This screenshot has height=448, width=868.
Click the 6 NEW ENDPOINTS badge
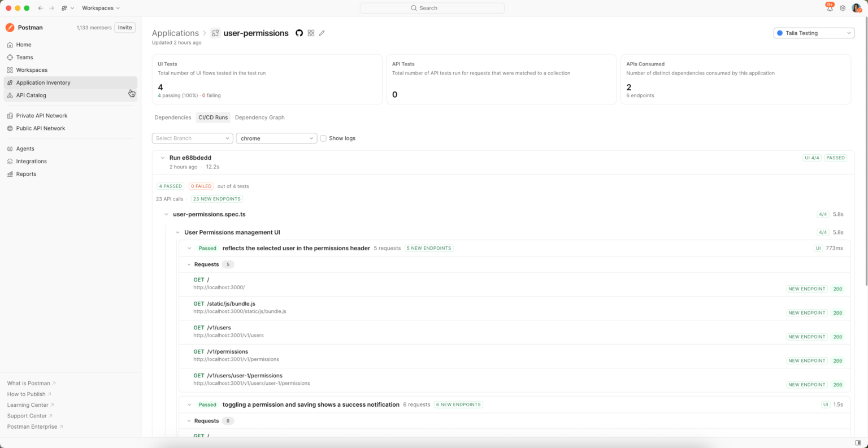[x=458, y=405]
